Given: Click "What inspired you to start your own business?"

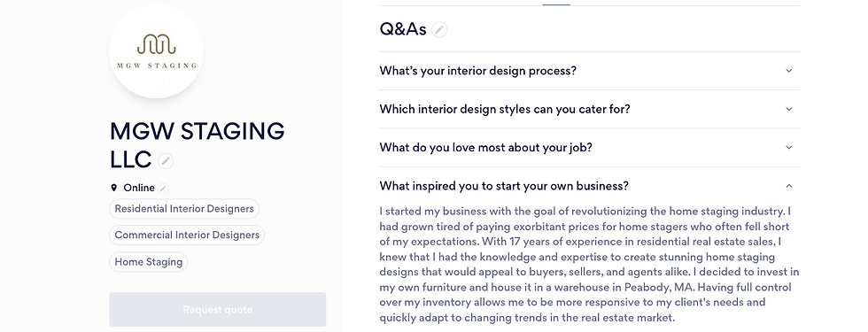Looking at the screenshot, I should tap(504, 186).
